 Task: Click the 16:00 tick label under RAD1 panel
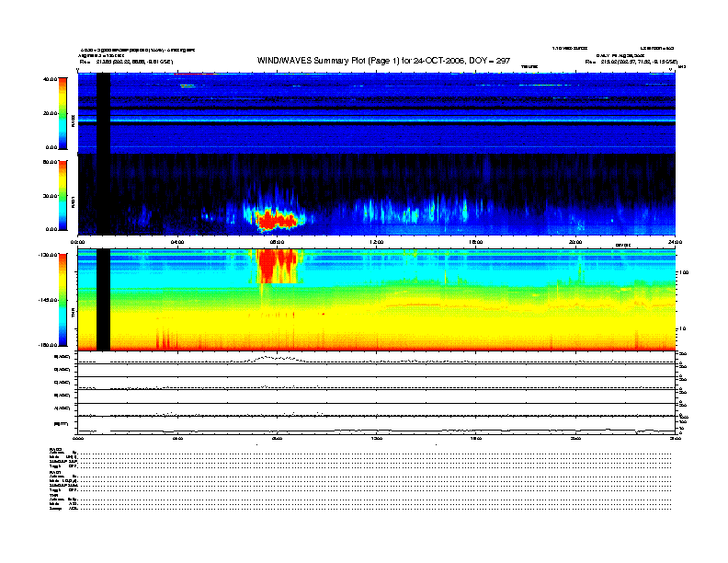coord(476,242)
